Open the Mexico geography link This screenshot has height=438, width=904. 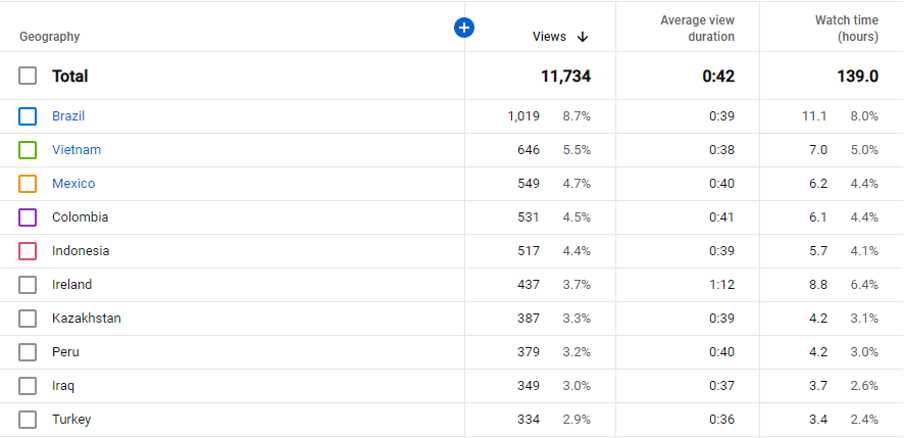73,184
